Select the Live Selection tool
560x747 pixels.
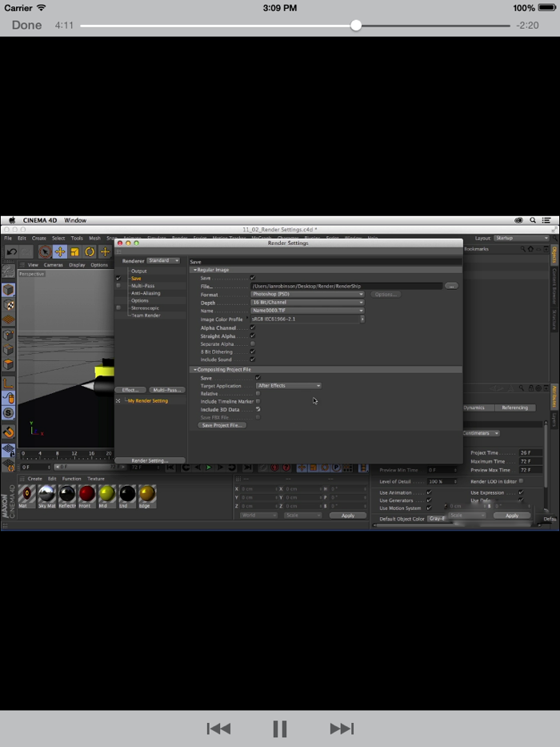click(45, 251)
